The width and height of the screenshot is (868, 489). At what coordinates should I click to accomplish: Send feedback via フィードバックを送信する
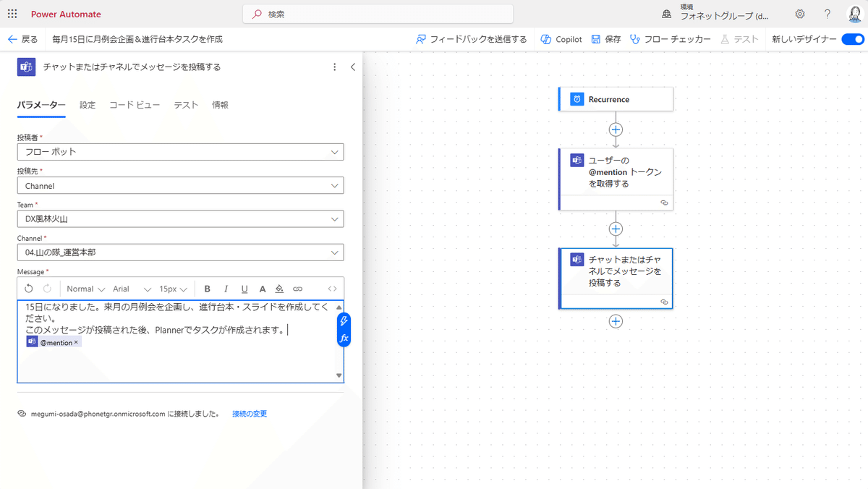tap(472, 39)
